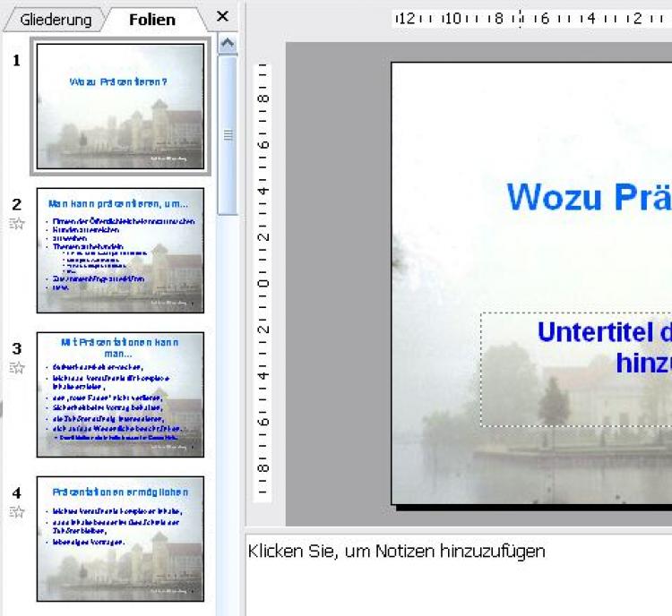The image size is (672, 616).
Task: Click the slide number 1 label
Action: coord(16,60)
